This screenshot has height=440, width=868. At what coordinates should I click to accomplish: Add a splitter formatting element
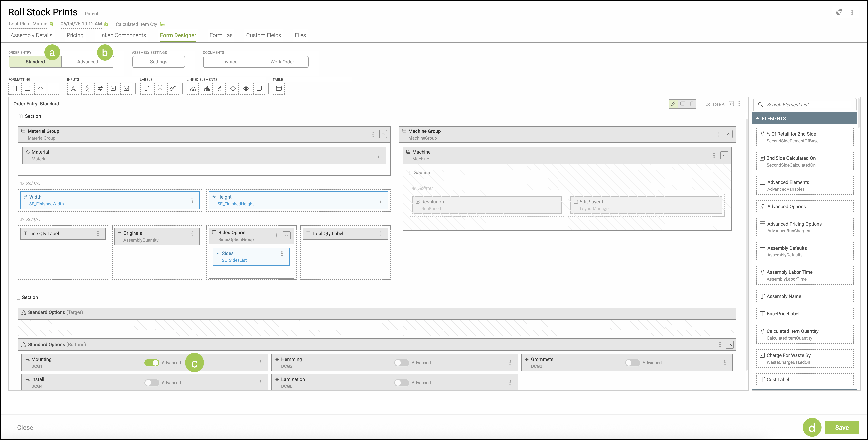coord(40,89)
